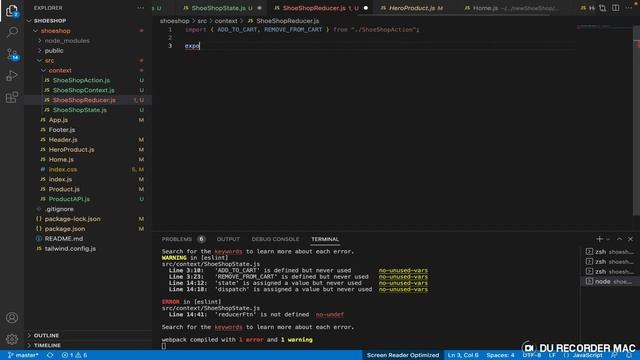
Task: Select the TERMINAL panel tab
Action: point(325,239)
